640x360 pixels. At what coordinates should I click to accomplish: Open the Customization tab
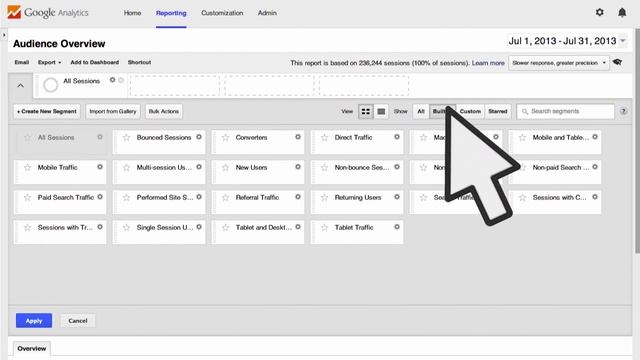pos(222,13)
